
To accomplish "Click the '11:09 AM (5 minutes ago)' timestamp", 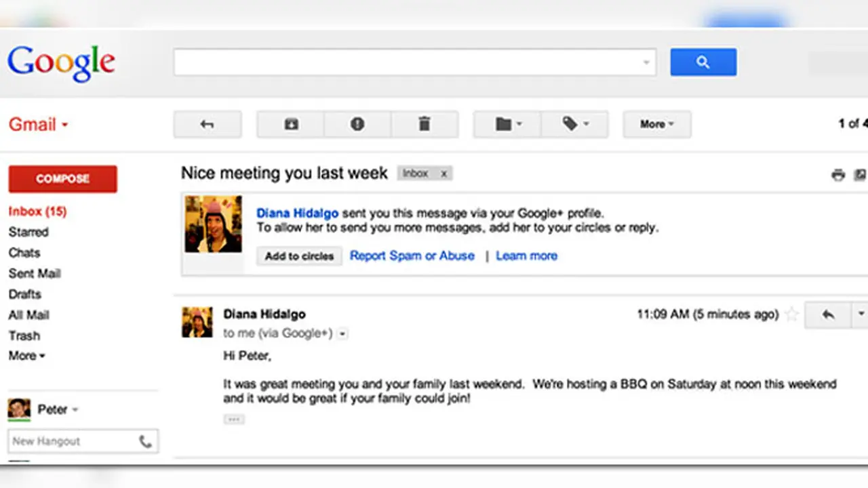I will click(x=707, y=314).
